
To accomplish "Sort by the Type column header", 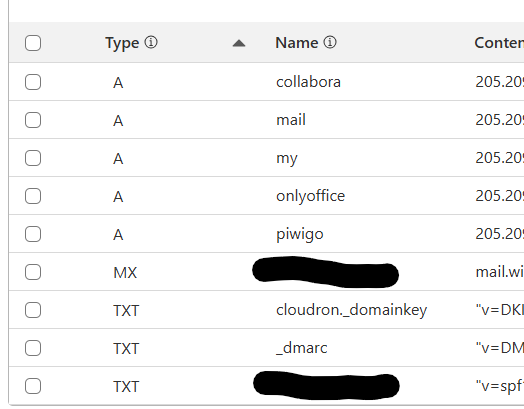I will (122, 43).
